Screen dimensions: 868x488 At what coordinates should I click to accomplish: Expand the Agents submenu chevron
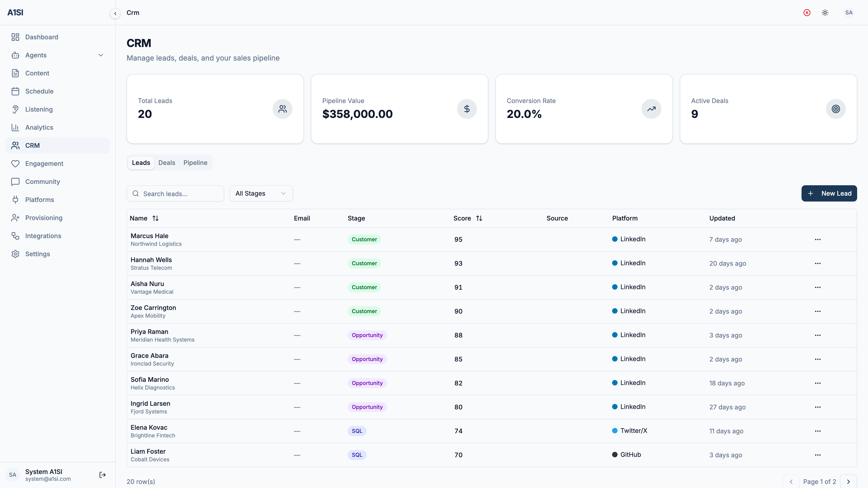point(101,55)
